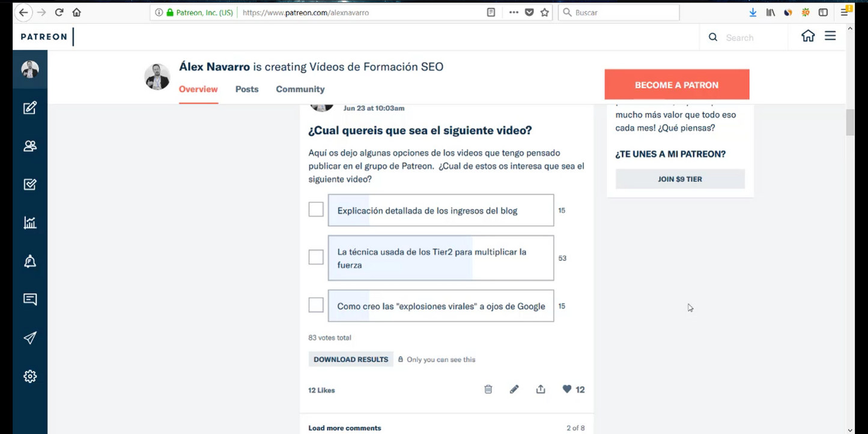Check the 'La técnica usada de los Tier2' option

pyautogui.click(x=316, y=256)
